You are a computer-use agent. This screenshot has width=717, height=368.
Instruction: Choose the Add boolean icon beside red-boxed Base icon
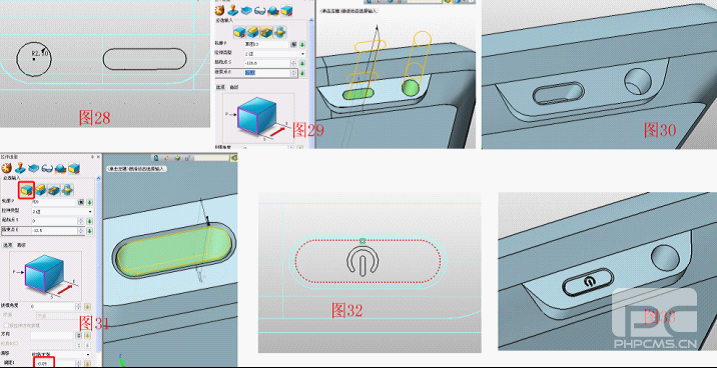pyautogui.click(x=41, y=190)
